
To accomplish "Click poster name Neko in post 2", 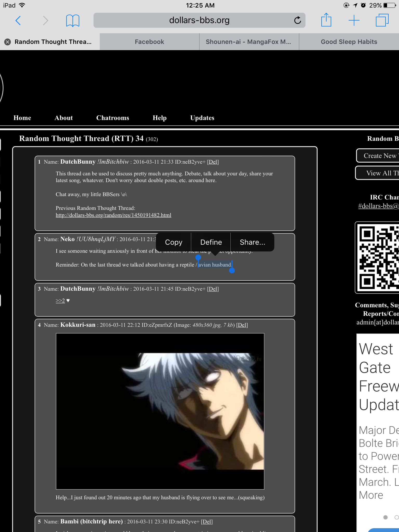I will (68, 239).
